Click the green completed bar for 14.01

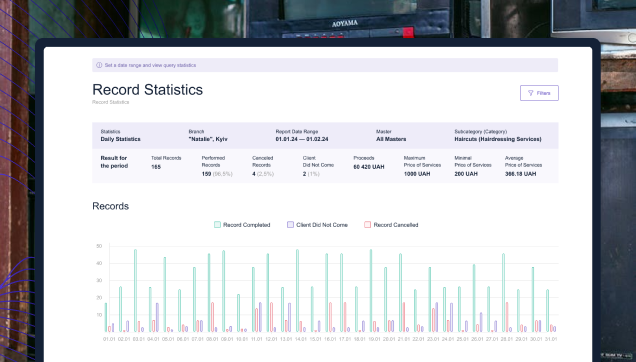click(x=297, y=291)
